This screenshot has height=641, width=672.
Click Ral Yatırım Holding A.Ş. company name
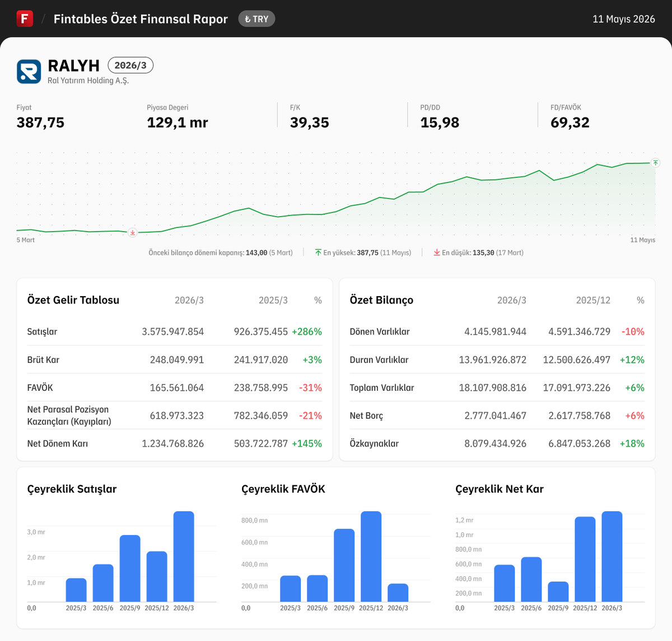tap(88, 81)
